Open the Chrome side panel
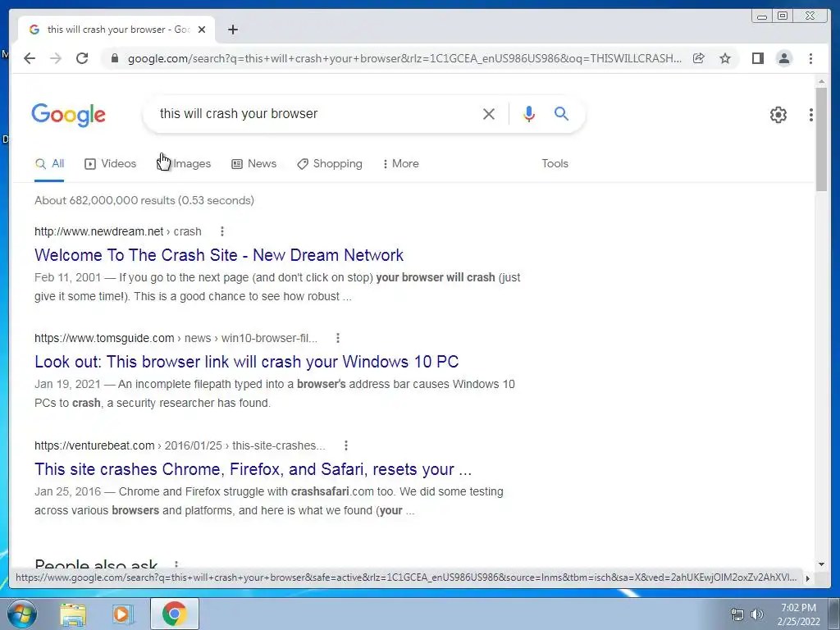840x630 pixels. point(757,58)
